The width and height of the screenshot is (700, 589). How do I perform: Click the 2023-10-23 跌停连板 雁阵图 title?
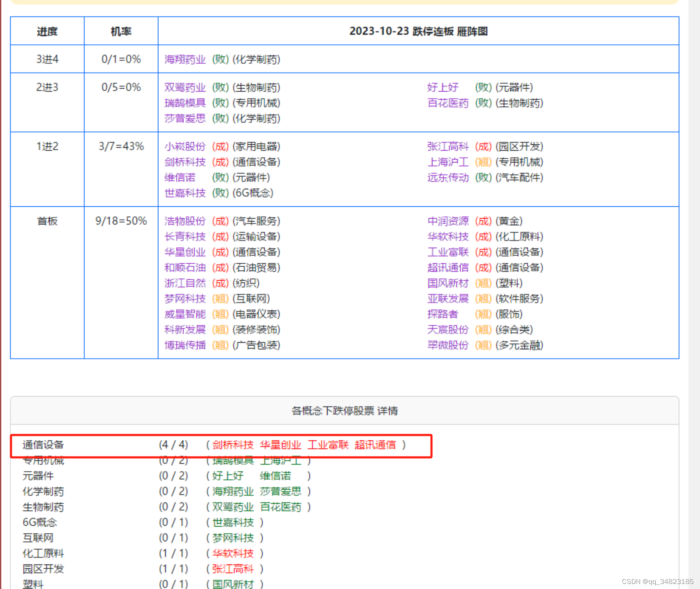tap(418, 31)
